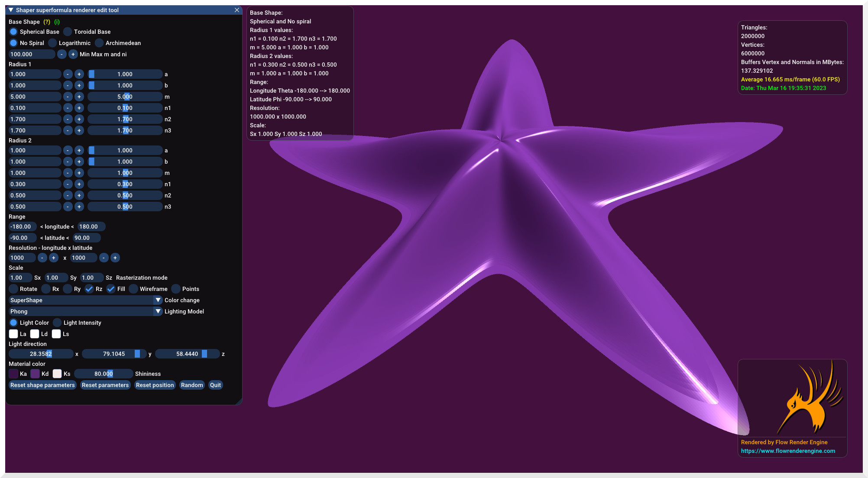Choose the Archimedean spiral option

pyautogui.click(x=99, y=43)
